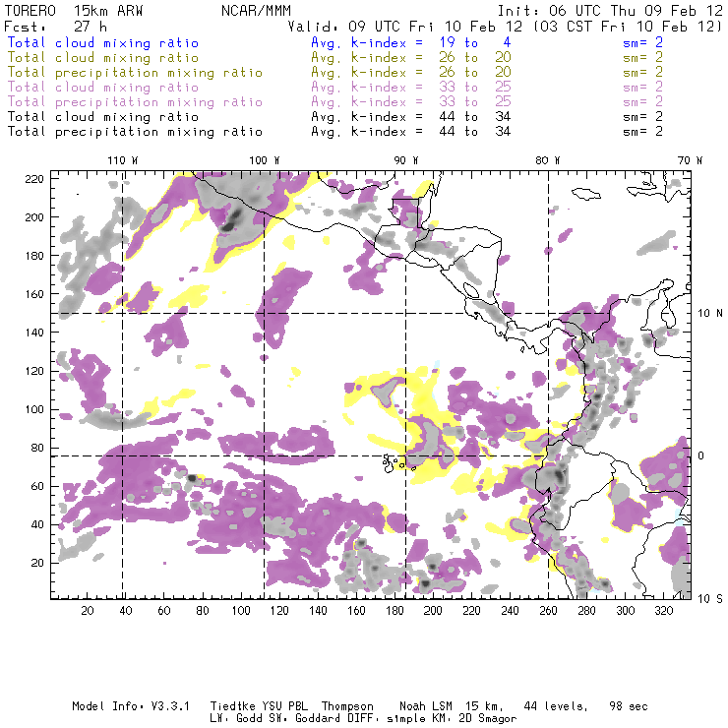Screen dimensions: 728x728
Task: Click the "0" equator latitude label
Action: pyautogui.click(x=701, y=455)
